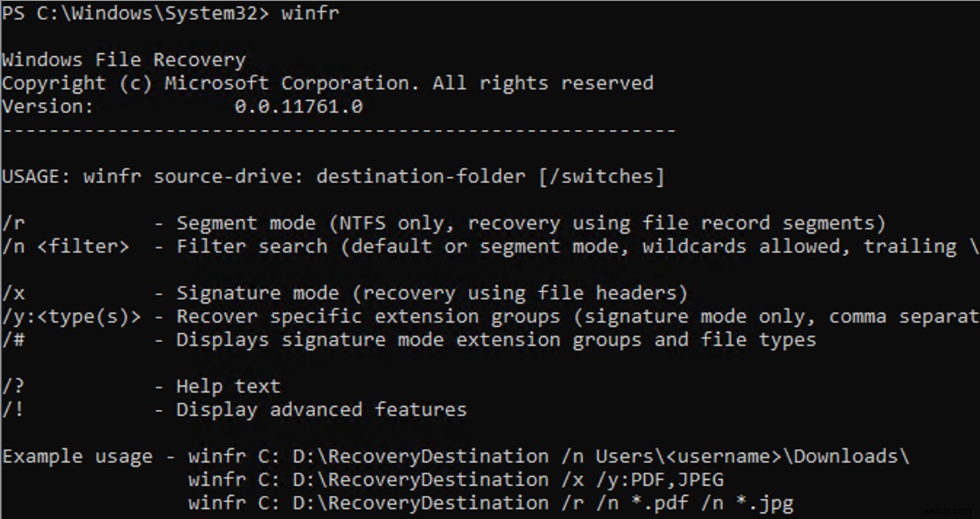
Task: Click the /r segment mode switch
Action: click(x=14, y=224)
